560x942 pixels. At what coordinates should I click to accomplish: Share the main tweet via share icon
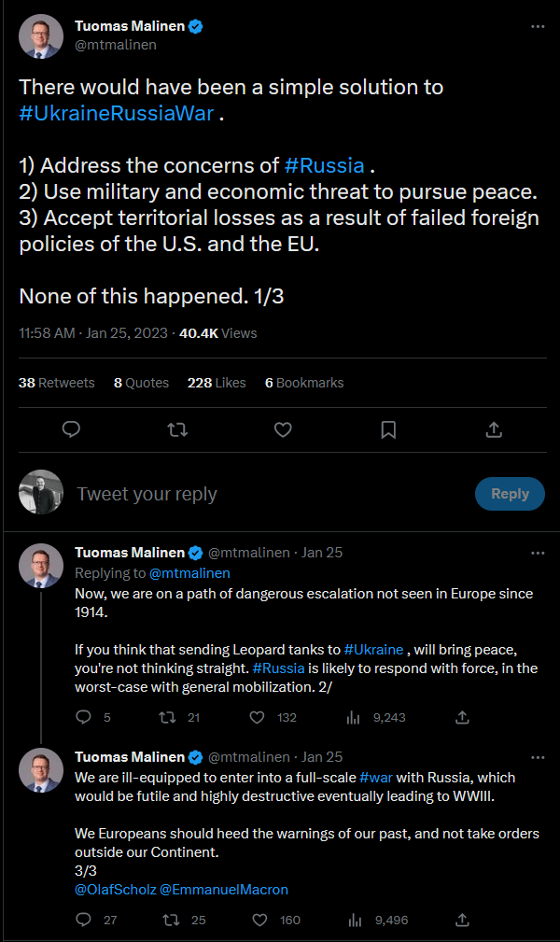click(494, 429)
